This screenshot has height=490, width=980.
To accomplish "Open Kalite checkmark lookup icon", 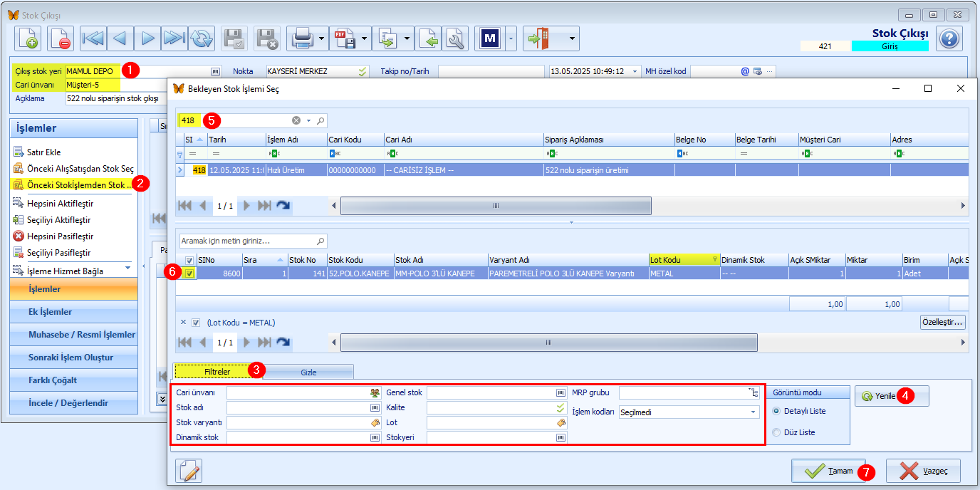I will (x=561, y=407).
